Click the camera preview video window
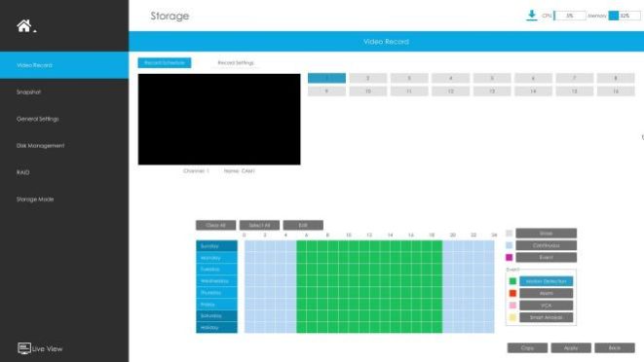Screen dimensions: 644x362 (219, 120)
